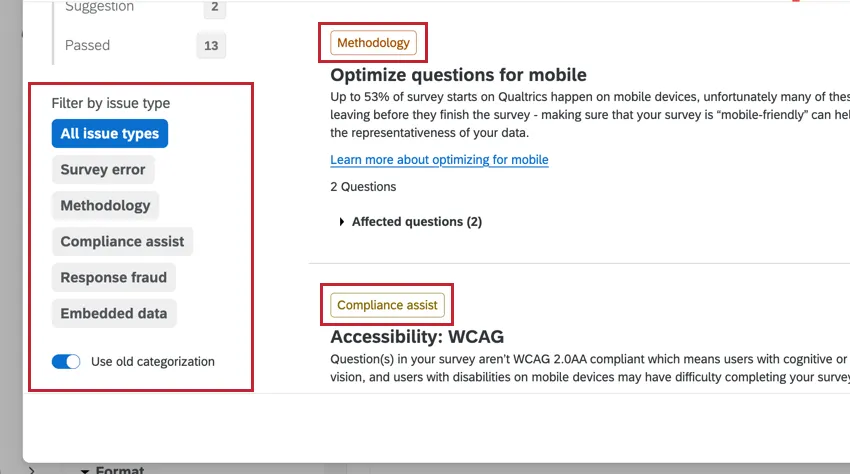Click the 2 Questions label
Viewport: 850px width, 474px height.
363,187
